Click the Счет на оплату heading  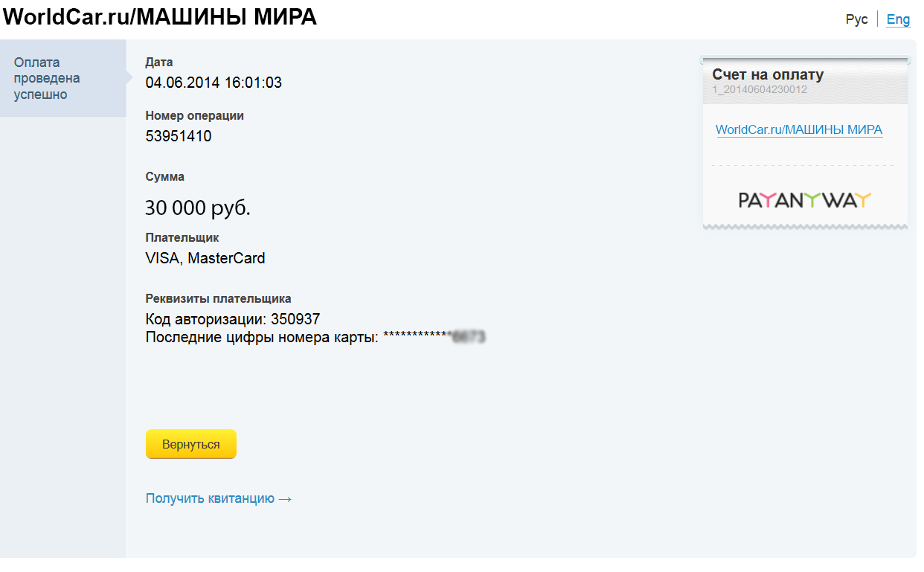click(x=768, y=74)
